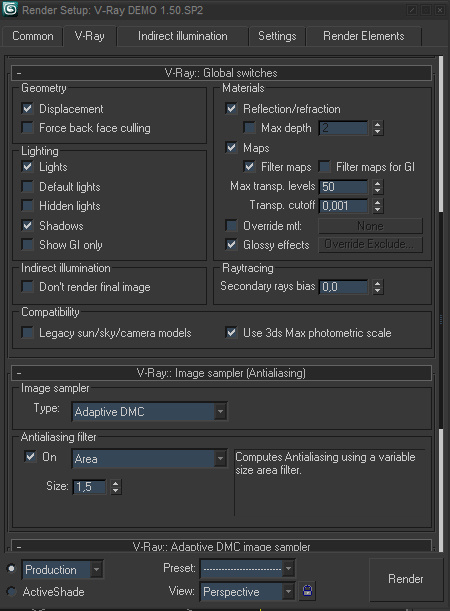Enable the Override mtl checkbox

pos(231,226)
